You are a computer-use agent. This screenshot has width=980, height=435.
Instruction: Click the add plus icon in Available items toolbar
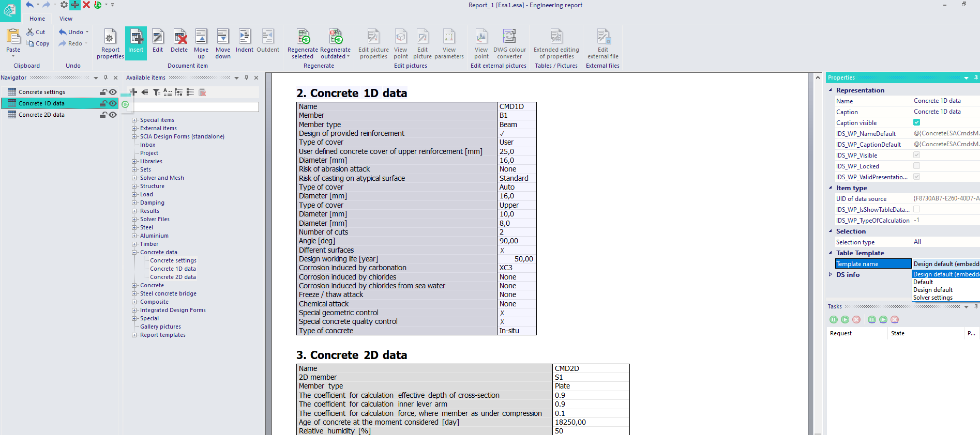(x=133, y=92)
